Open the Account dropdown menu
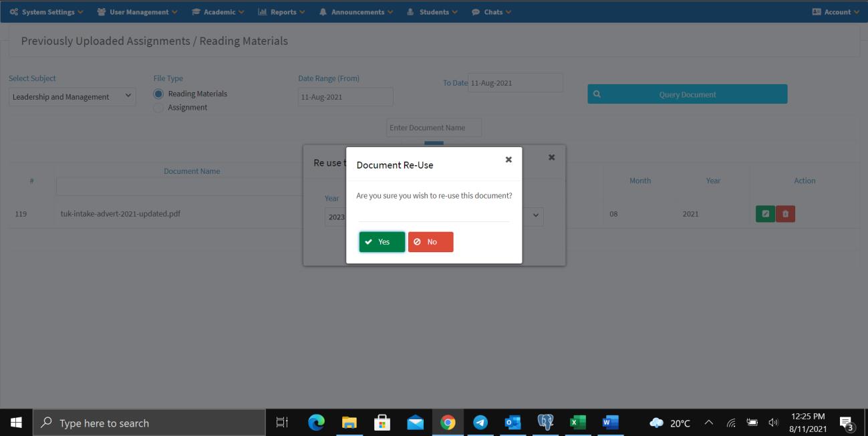This screenshot has height=436, width=868. coord(836,11)
